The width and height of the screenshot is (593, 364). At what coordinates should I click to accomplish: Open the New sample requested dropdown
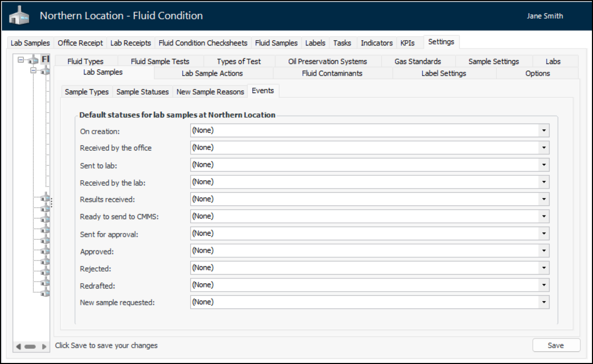544,302
